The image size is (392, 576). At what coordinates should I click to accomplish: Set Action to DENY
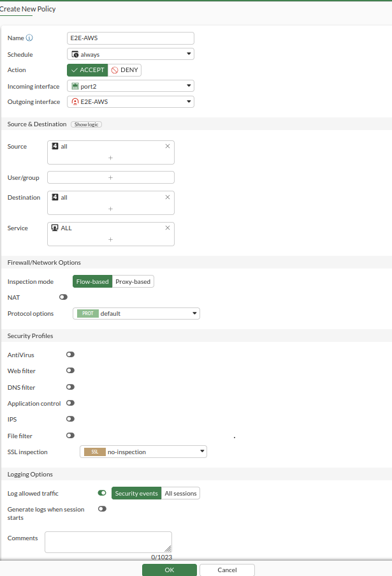[124, 70]
